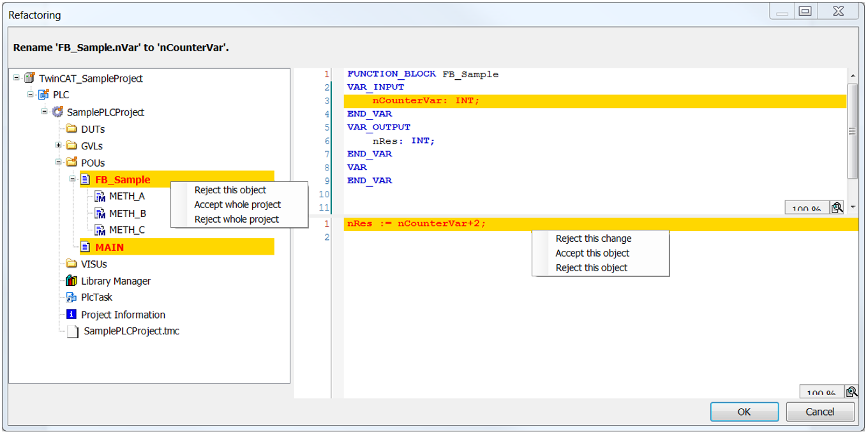Click the VISUs folder icon

71,264
